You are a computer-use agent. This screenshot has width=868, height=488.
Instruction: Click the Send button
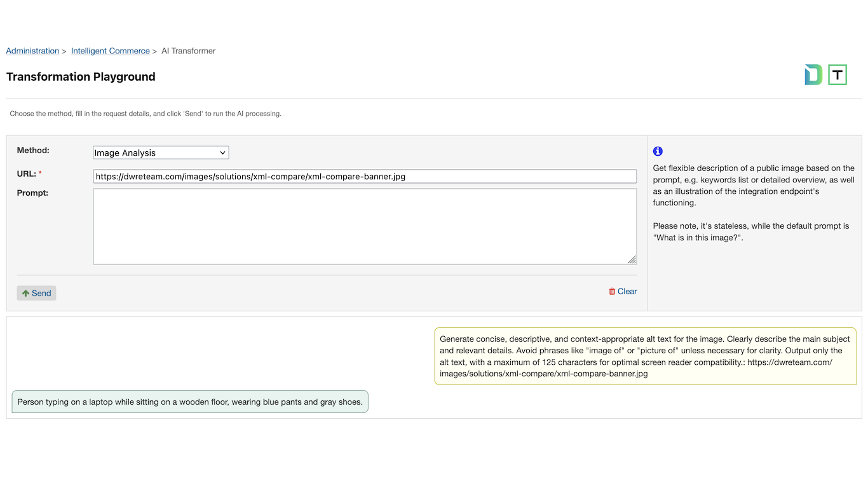[36, 293]
